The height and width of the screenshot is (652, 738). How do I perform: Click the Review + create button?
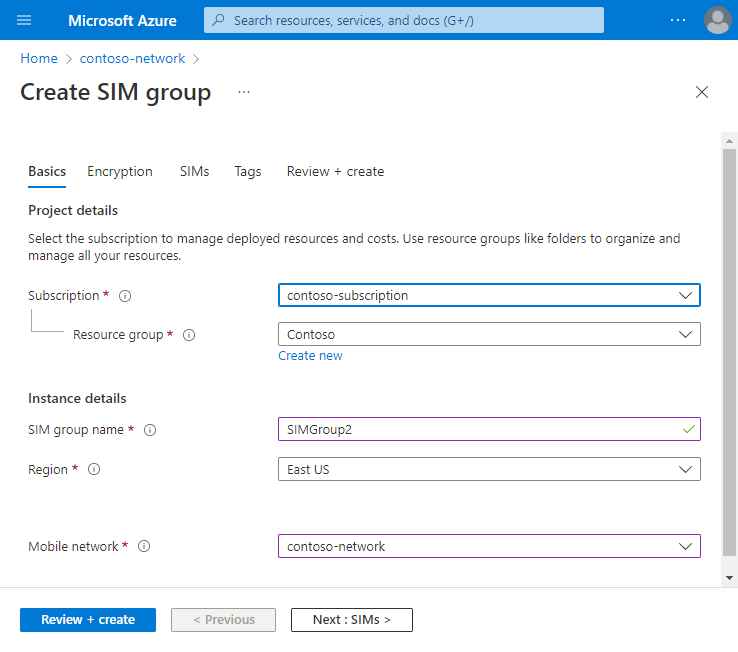[88, 620]
